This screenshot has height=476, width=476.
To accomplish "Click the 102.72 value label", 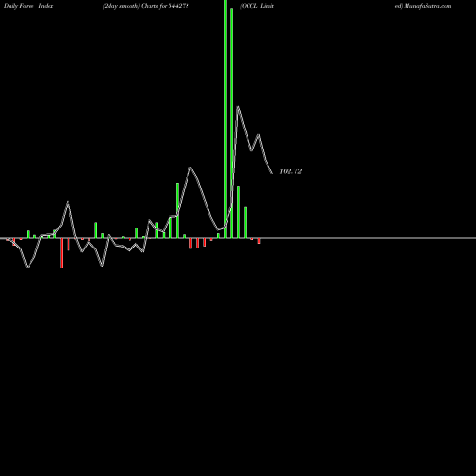I will [290, 171].
